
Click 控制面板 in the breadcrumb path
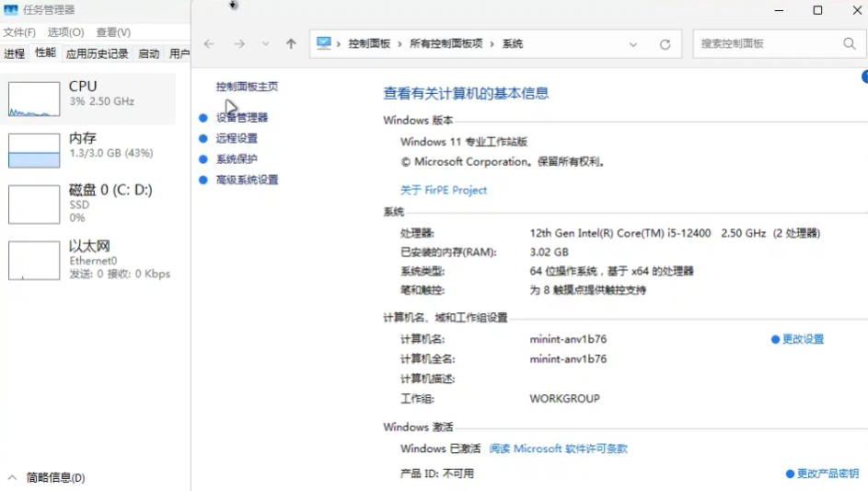[369, 44]
